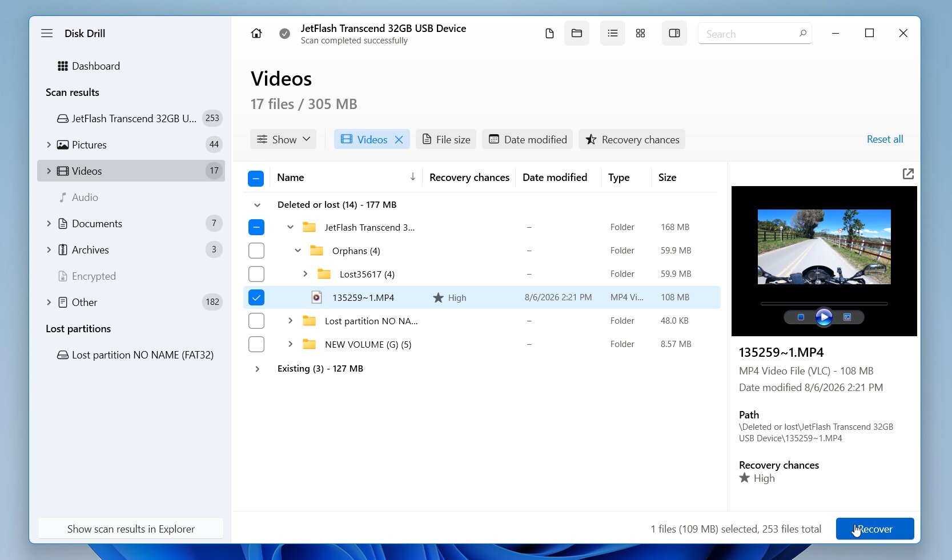Click the video preview thumbnail

[824, 247]
